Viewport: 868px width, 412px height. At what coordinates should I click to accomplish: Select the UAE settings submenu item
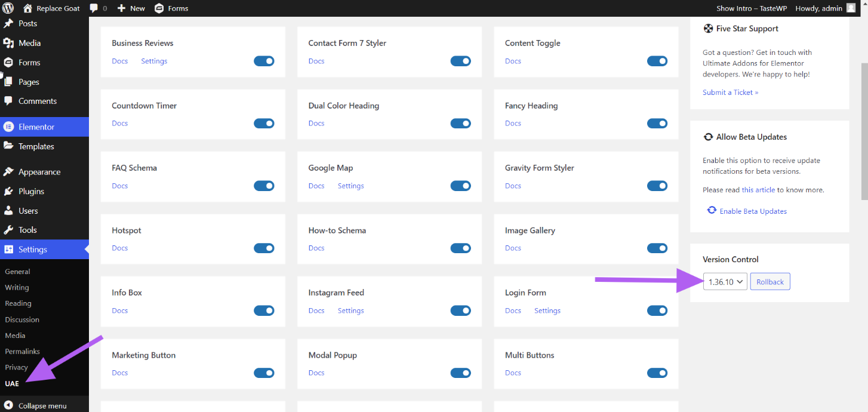(12, 383)
